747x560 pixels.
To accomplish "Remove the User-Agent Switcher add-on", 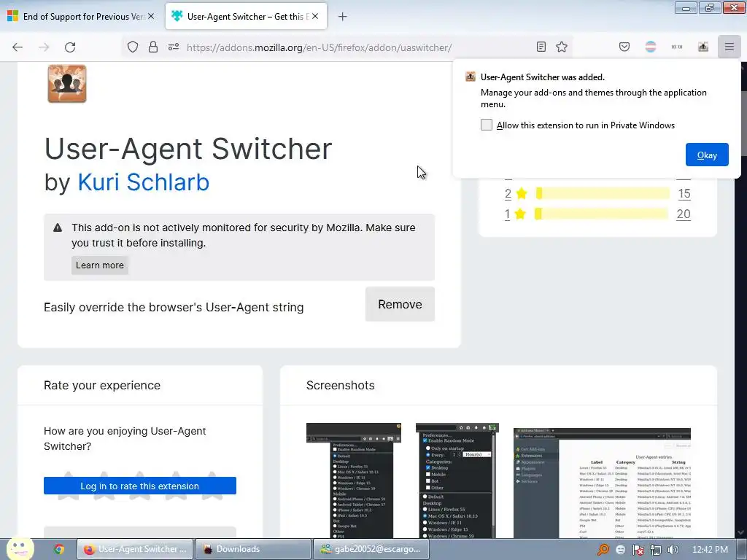I will coord(400,304).
